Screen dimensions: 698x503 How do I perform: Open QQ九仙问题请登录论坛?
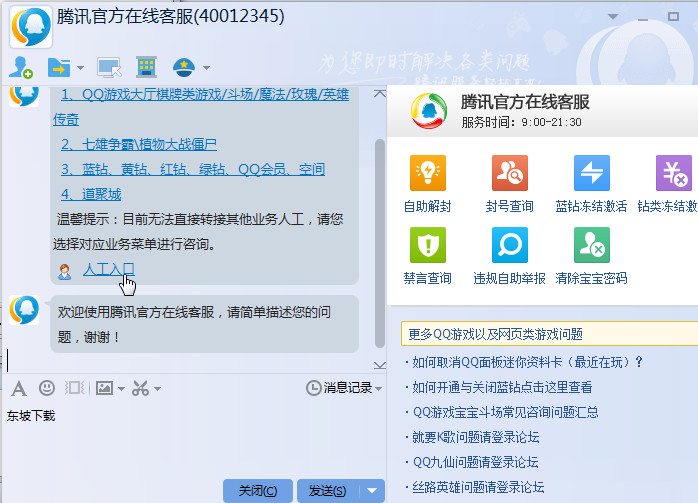[x=475, y=462]
